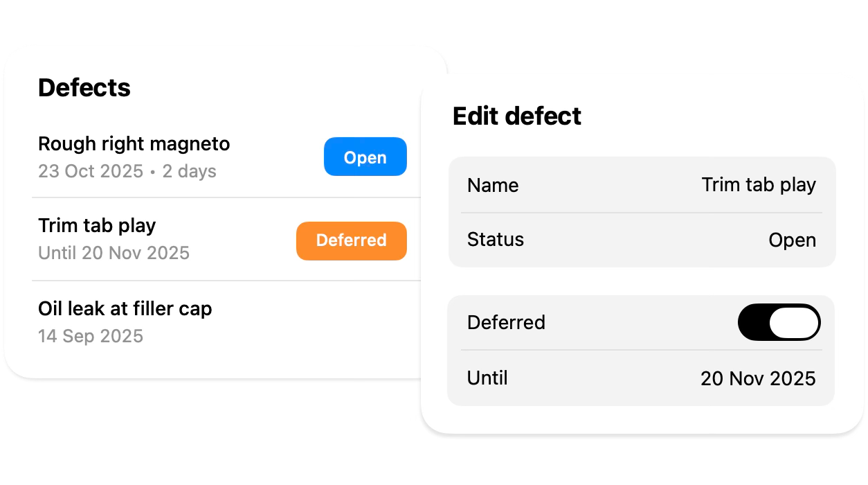
Task: Click the 2 days age text in the first row
Action: point(189,172)
